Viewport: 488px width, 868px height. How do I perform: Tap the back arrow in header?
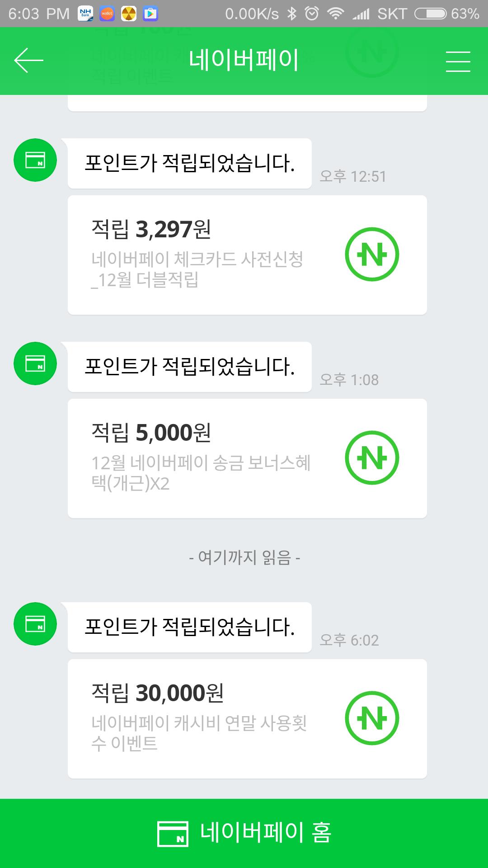click(28, 61)
